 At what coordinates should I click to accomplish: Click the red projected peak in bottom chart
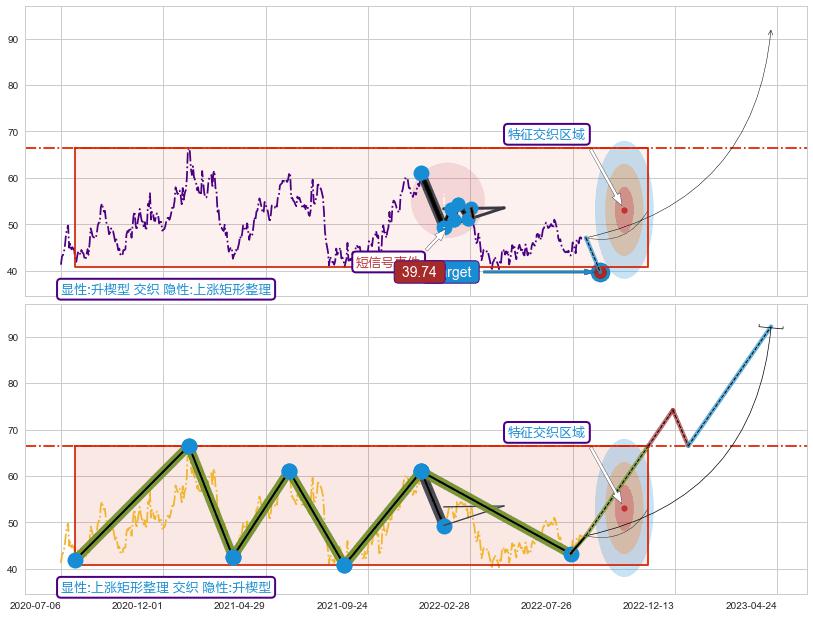(x=673, y=409)
